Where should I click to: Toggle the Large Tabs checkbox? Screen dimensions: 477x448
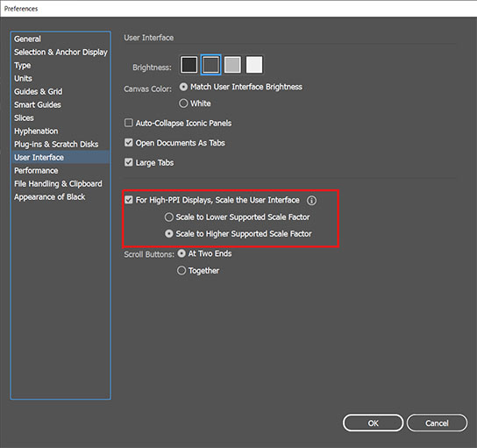tap(129, 162)
